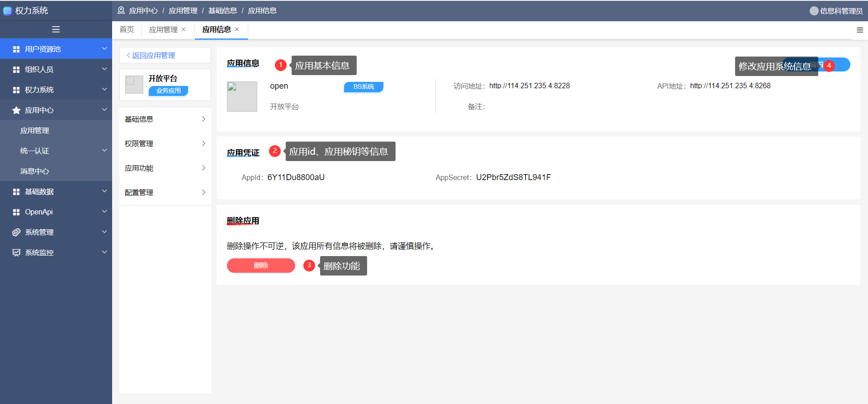Open the 基础信息 section chevron

pyautogui.click(x=203, y=119)
